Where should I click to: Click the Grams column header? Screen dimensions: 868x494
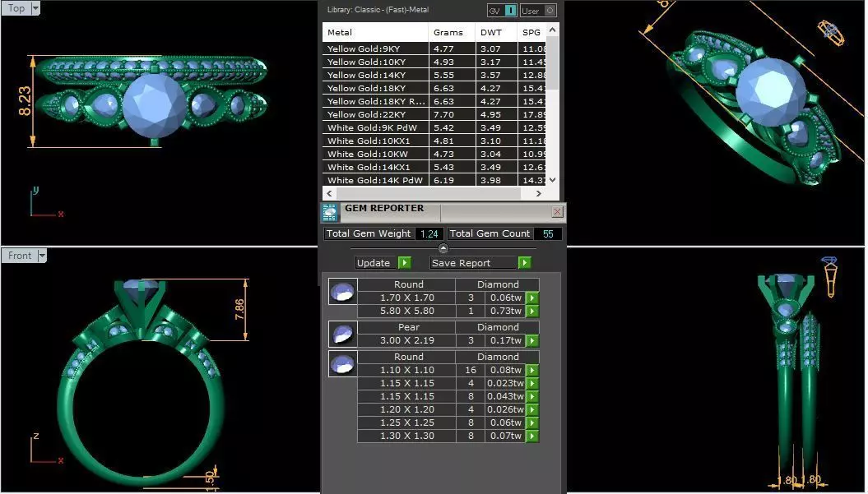click(x=453, y=32)
